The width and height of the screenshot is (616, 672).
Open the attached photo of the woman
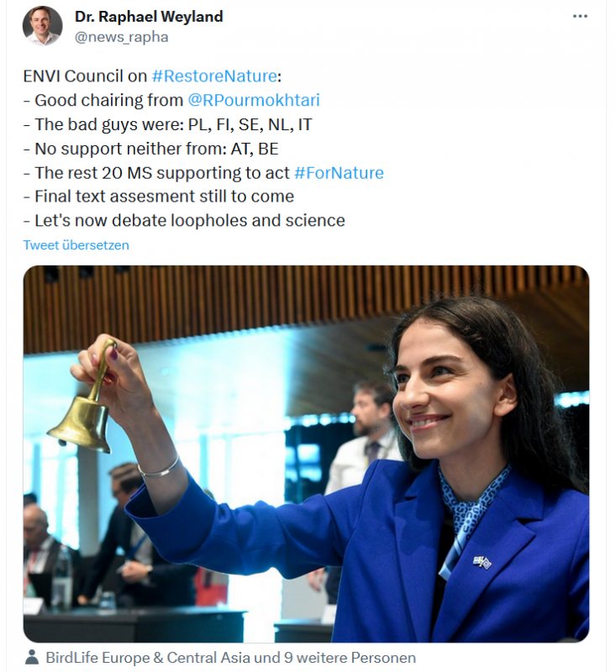point(306,454)
